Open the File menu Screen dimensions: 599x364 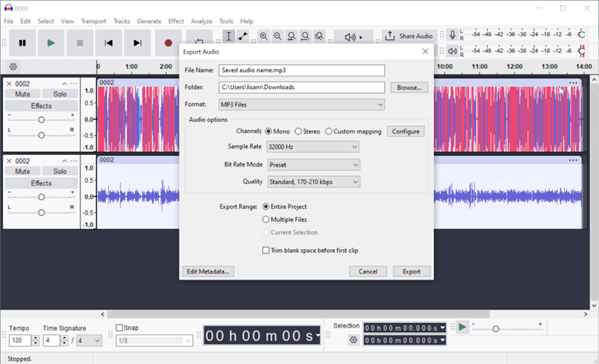coord(8,21)
